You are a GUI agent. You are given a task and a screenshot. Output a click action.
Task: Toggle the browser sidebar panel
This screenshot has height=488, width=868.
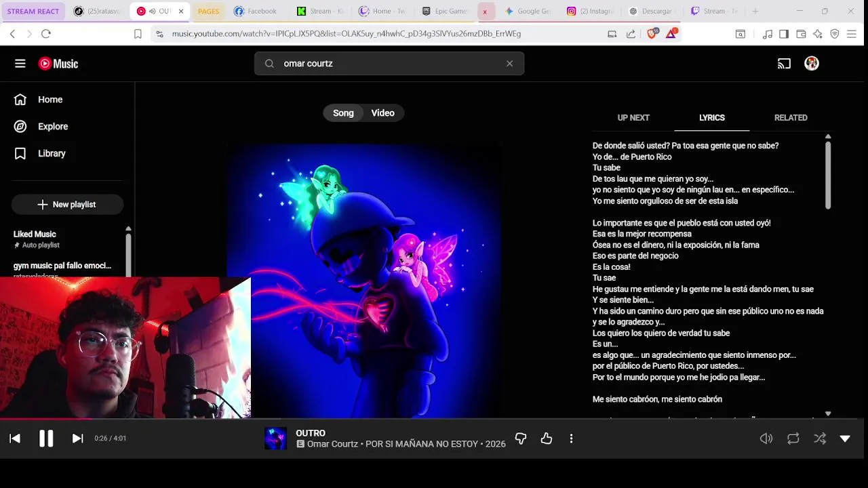click(784, 34)
